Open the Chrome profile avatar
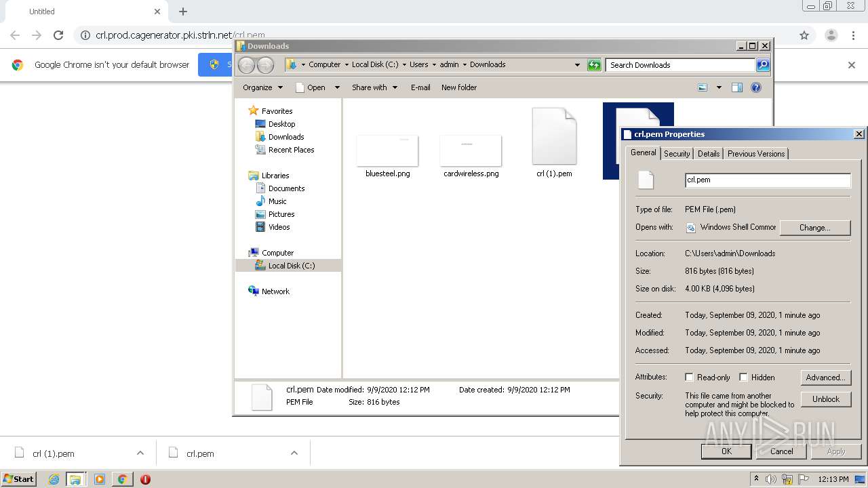 click(831, 35)
